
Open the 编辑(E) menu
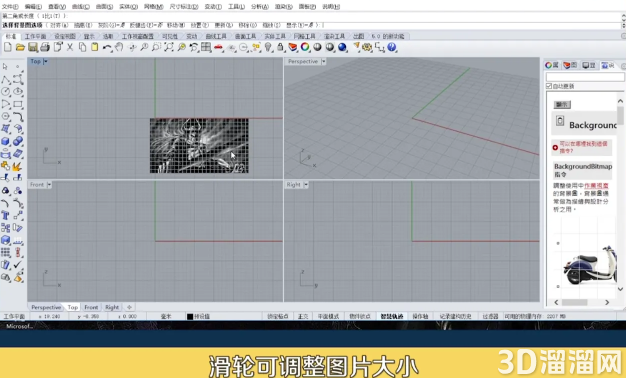click(33, 6)
